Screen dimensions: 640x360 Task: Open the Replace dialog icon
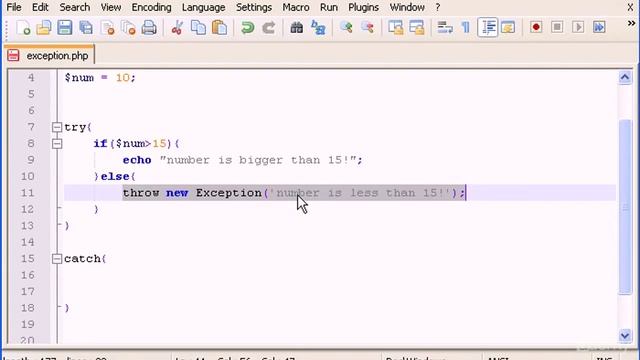click(318, 28)
